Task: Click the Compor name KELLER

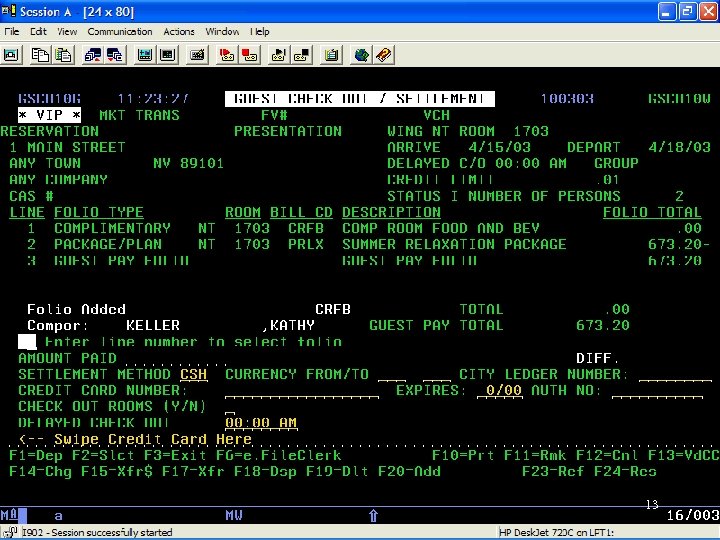Action: pos(153,326)
